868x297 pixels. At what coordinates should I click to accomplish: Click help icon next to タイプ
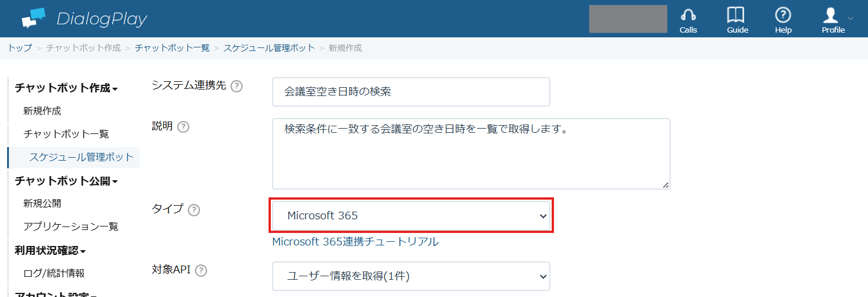pos(194,210)
